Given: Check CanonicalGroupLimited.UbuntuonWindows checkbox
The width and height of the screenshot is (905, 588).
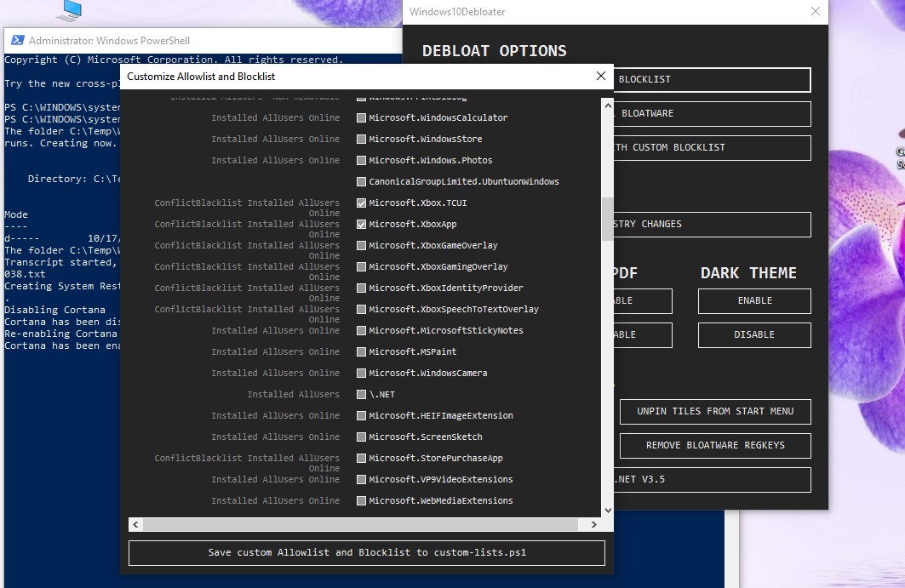Looking at the screenshot, I should (x=361, y=182).
